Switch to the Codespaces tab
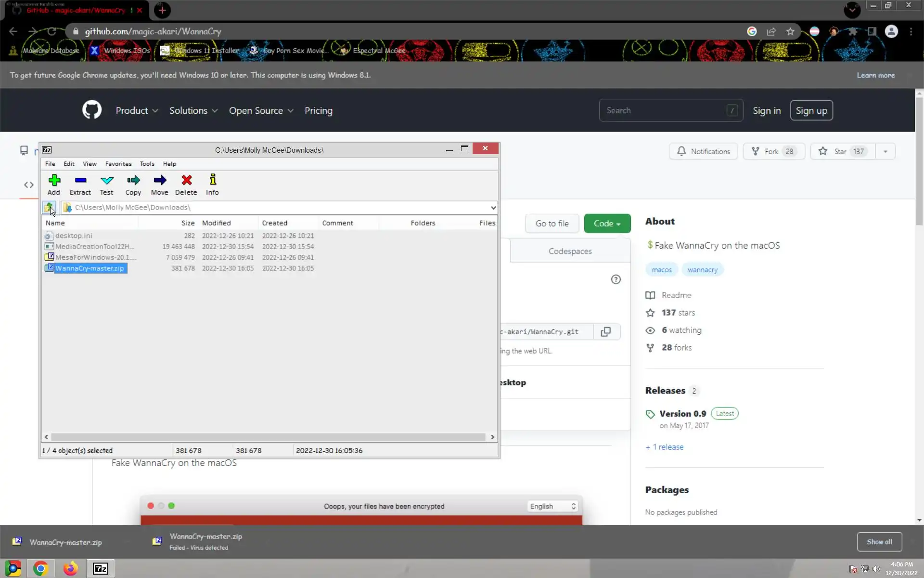The height and width of the screenshot is (578, 924). (570, 251)
